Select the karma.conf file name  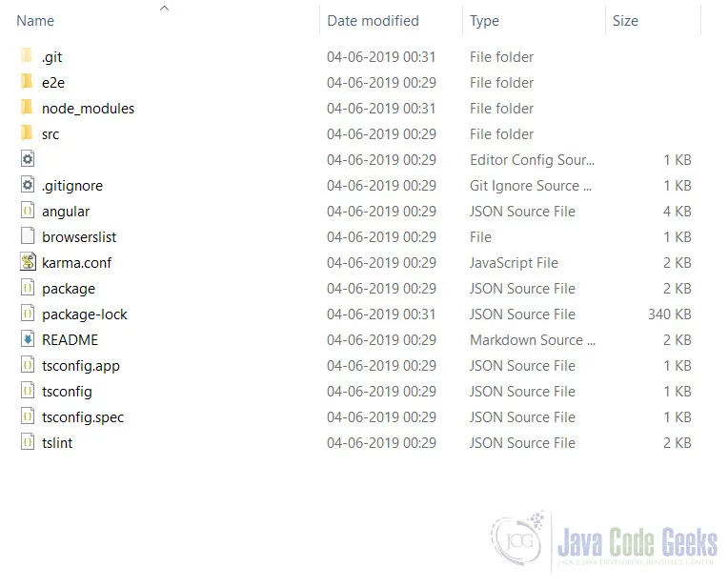click(76, 263)
